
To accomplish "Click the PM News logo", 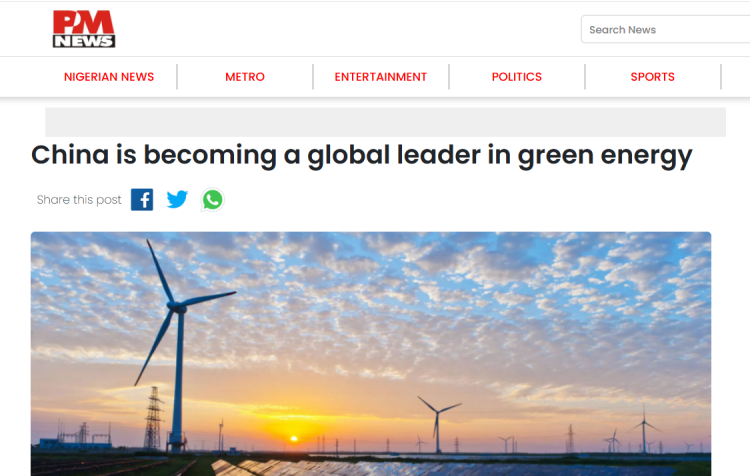I will (x=83, y=29).
